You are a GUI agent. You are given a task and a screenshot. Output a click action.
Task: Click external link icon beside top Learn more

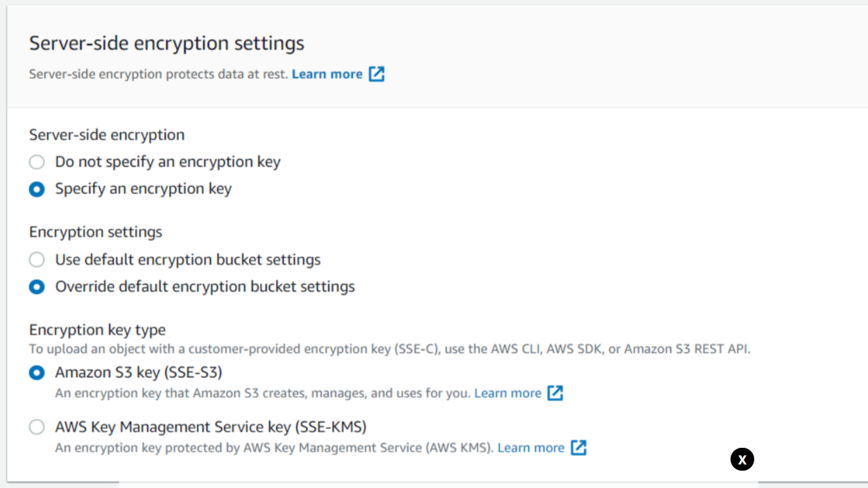click(x=376, y=74)
